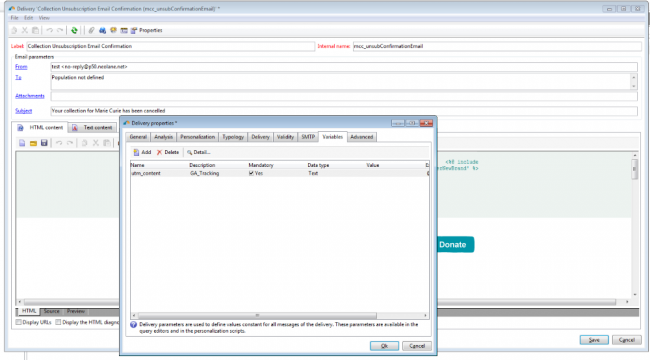Switch to the Analysis tab

click(163, 137)
